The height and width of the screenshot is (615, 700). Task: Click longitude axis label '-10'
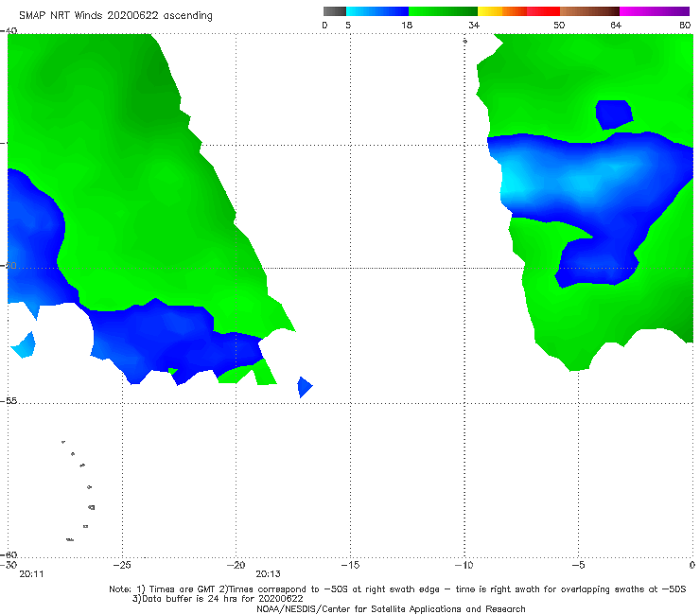[x=464, y=565]
